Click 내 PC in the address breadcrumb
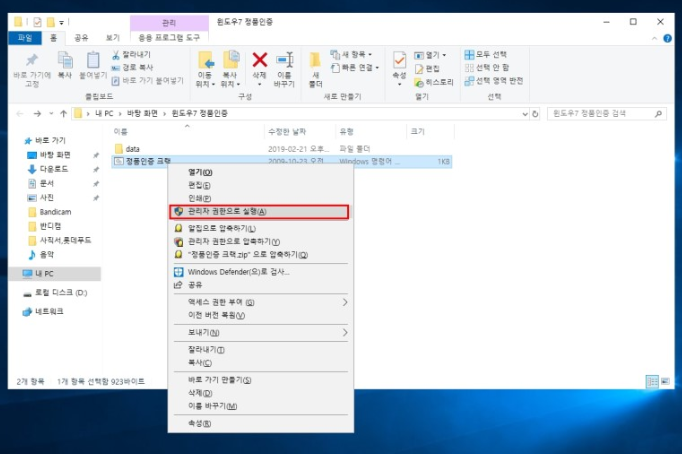 coord(104,114)
